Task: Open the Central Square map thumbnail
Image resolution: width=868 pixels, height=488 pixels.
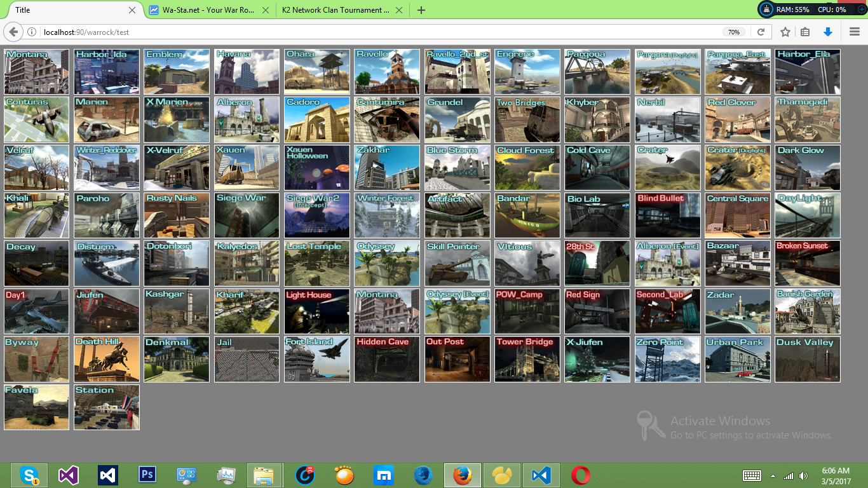Action: (x=738, y=215)
